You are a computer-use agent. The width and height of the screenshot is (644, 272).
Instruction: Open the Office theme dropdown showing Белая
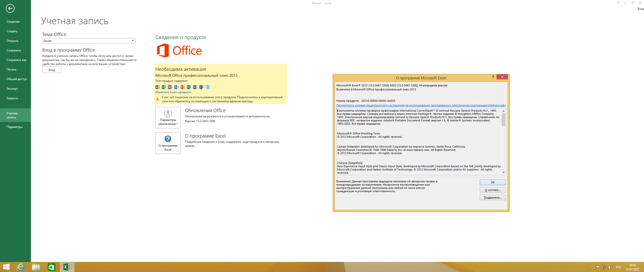89,41
